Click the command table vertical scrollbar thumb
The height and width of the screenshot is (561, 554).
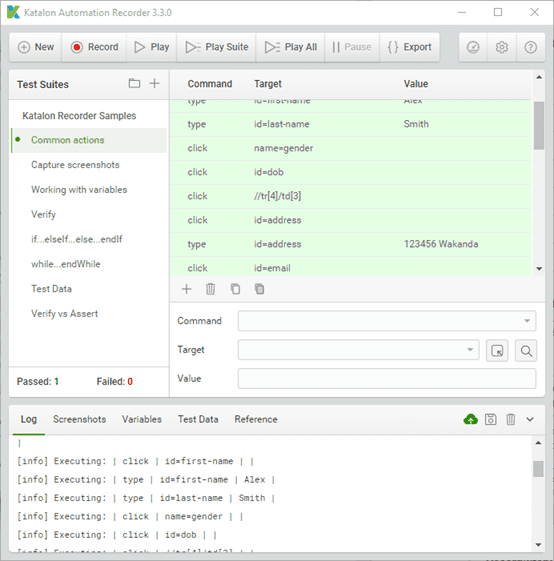539,125
